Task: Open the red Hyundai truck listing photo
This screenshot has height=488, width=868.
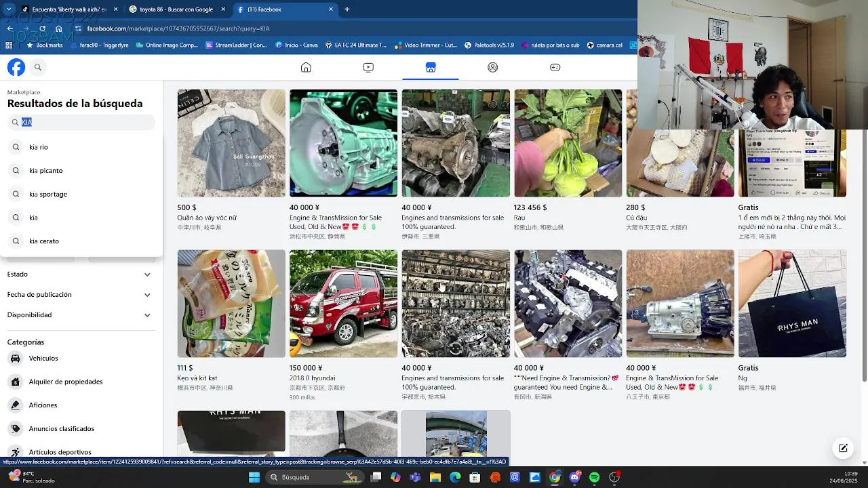Action: click(x=343, y=304)
